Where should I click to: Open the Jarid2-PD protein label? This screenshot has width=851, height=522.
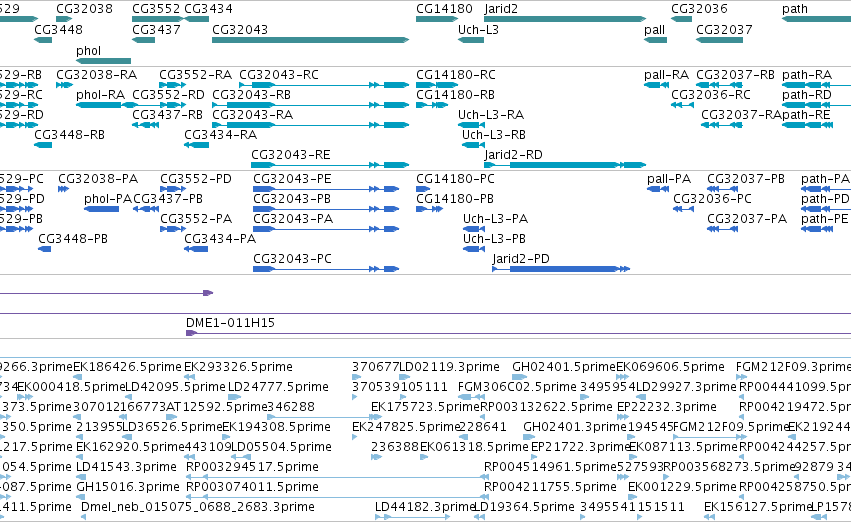521,259
